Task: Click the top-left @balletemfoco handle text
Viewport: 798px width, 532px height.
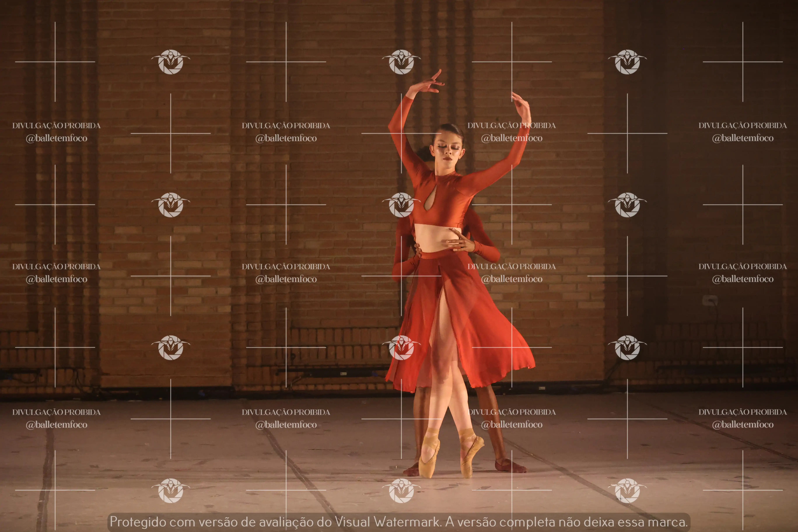Action: point(56,138)
